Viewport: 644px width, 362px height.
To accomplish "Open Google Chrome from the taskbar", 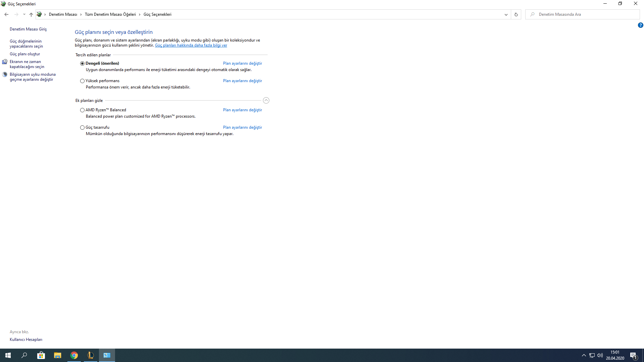I will [x=74, y=355].
